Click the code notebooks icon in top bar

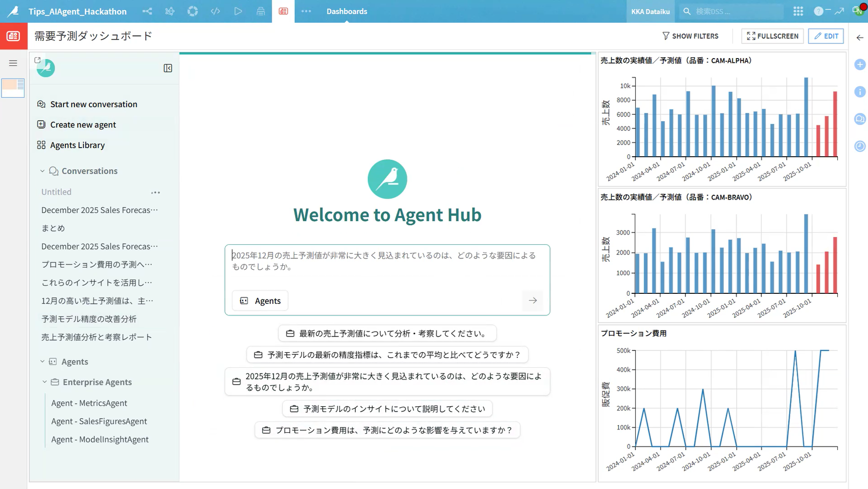coord(215,11)
